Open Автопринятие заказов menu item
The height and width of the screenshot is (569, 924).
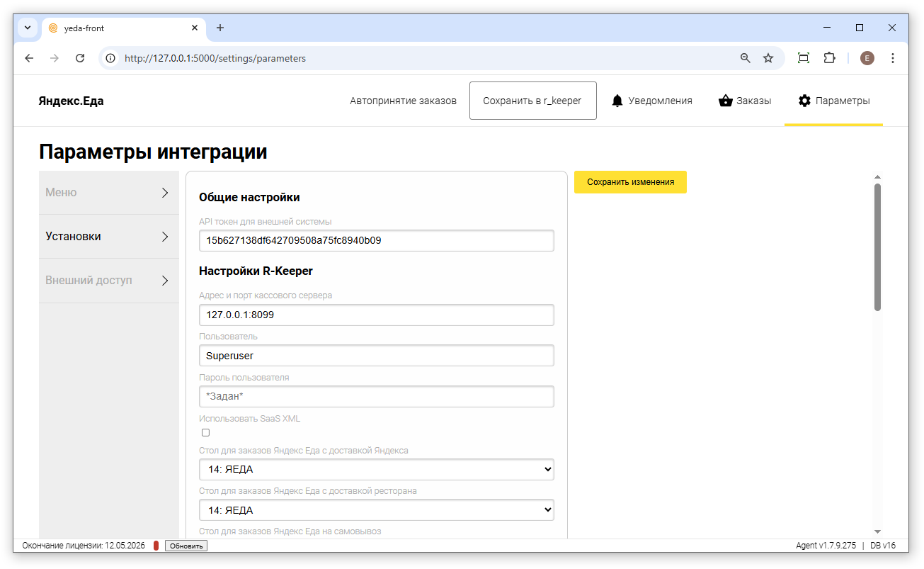[x=404, y=101]
